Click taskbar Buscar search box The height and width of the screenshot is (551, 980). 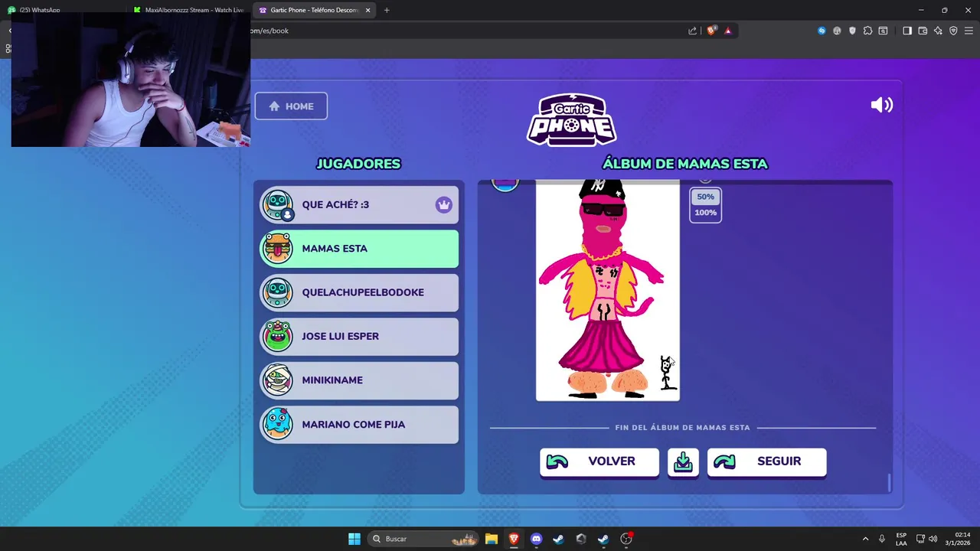click(423, 539)
